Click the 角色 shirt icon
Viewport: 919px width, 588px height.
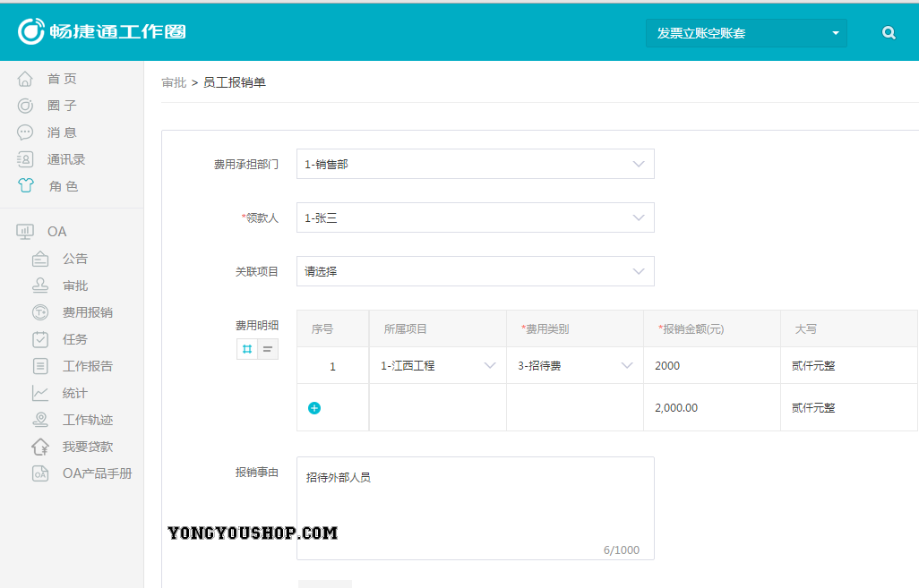point(25,185)
